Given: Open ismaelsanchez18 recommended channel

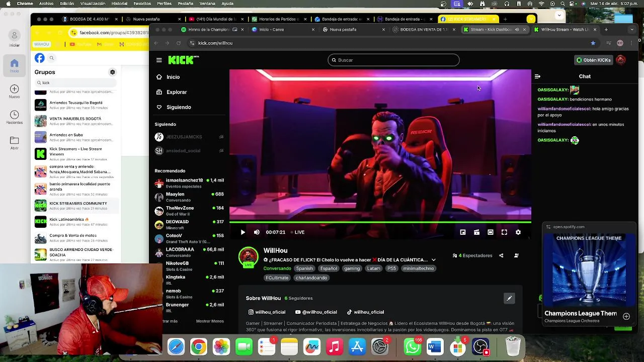Looking at the screenshot, I should (189, 183).
